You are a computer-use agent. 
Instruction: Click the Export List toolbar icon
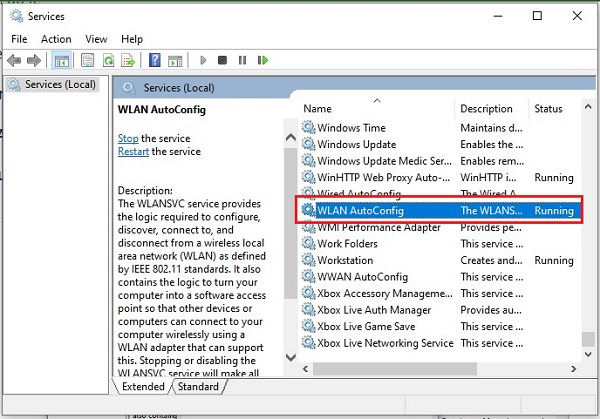point(128,60)
